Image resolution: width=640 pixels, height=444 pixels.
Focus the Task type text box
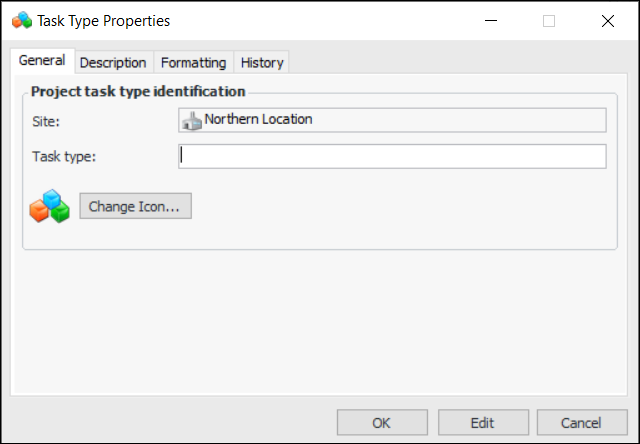(391, 156)
